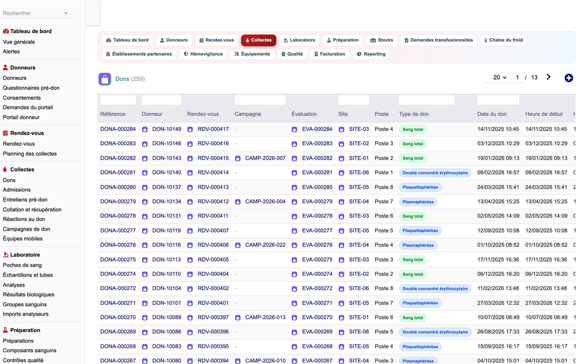
Task: Open the page size dropdown showing 20
Action: 500,77
